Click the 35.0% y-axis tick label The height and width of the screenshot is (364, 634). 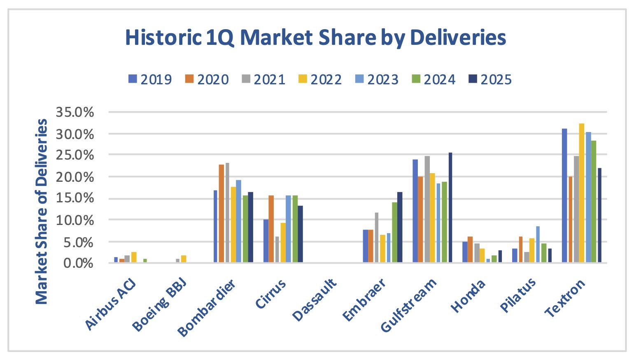pos(80,112)
